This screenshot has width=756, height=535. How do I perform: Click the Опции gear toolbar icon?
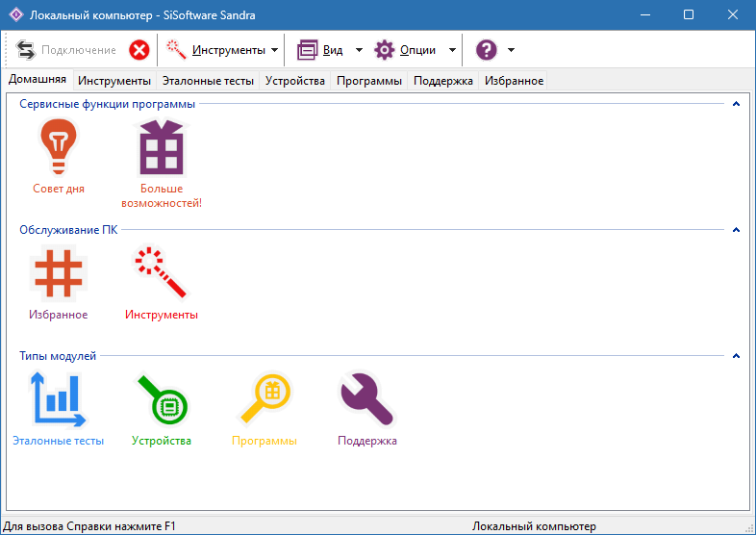[x=385, y=50]
